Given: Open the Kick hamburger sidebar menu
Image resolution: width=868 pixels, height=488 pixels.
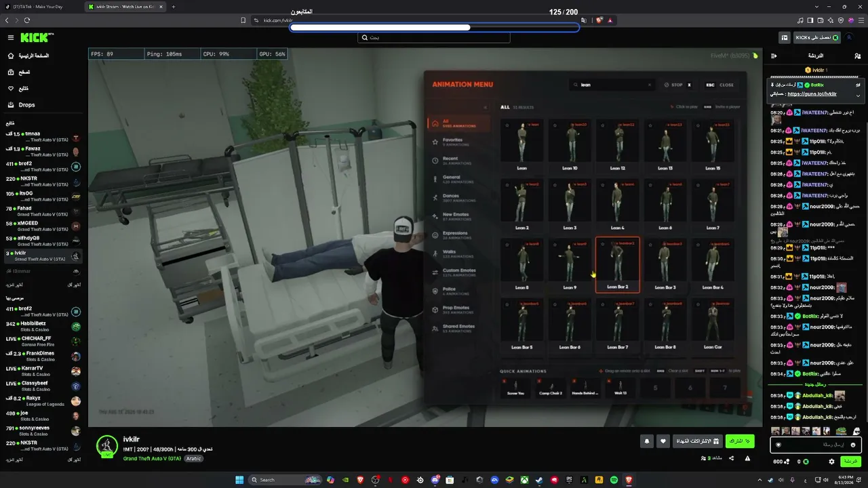Looking at the screenshot, I should tap(11, 38).
